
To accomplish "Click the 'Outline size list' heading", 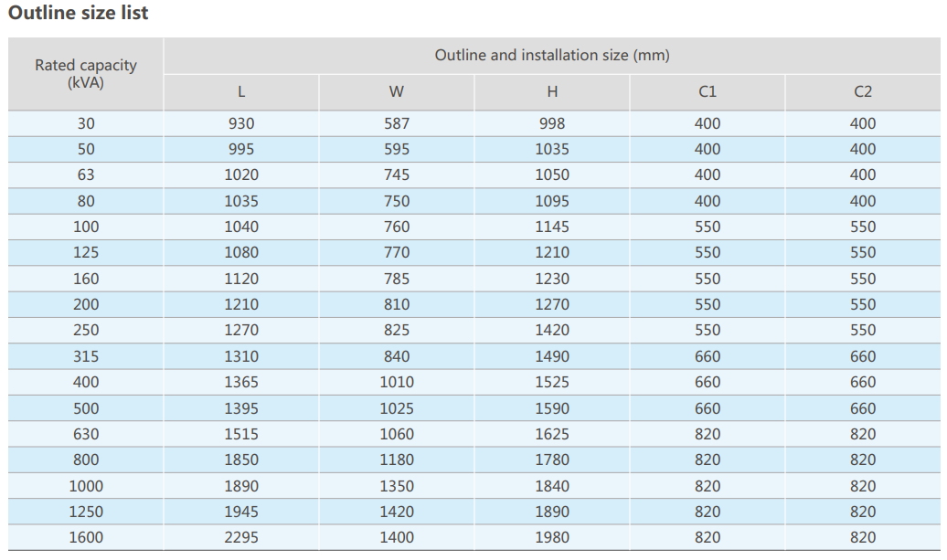I will tap(78, 13).
